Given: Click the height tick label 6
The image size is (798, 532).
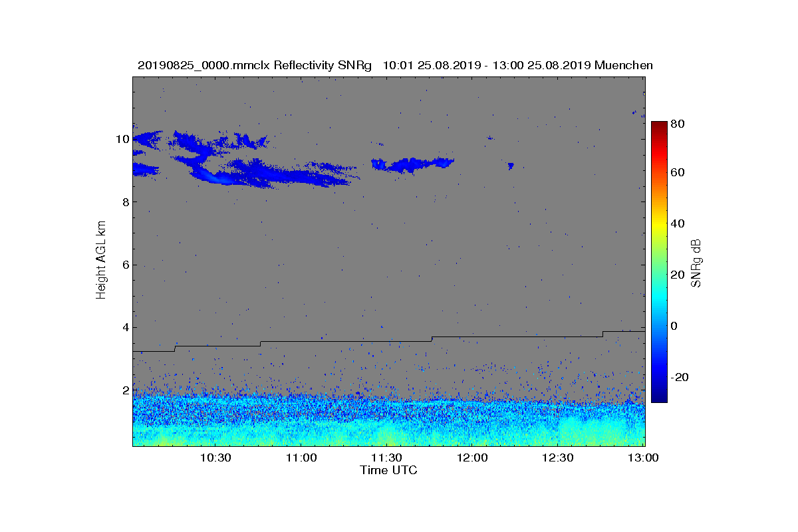Looking at the screenshot, I should 124,265.
